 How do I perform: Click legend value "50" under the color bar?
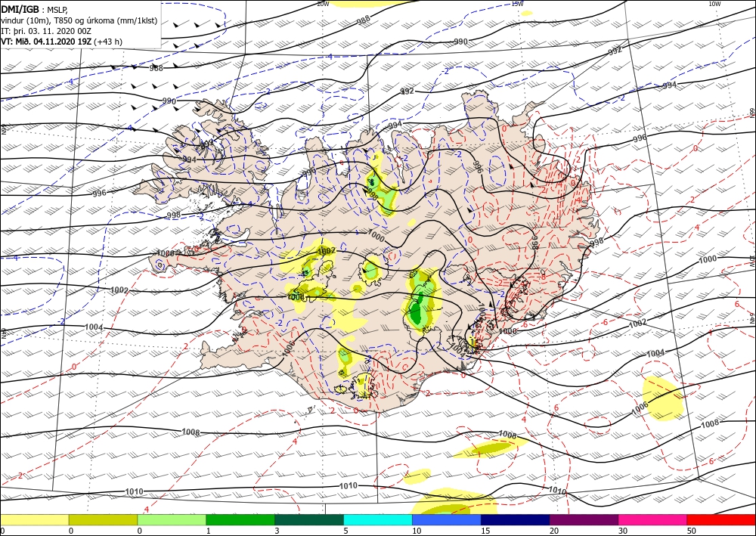pyautogui.click(x=692, y=531)
